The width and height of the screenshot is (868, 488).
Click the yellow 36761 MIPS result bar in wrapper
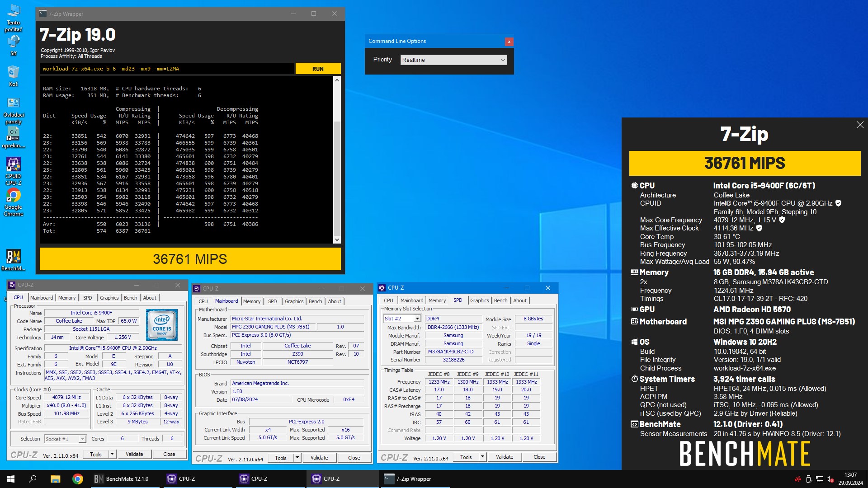coord(190,259)
